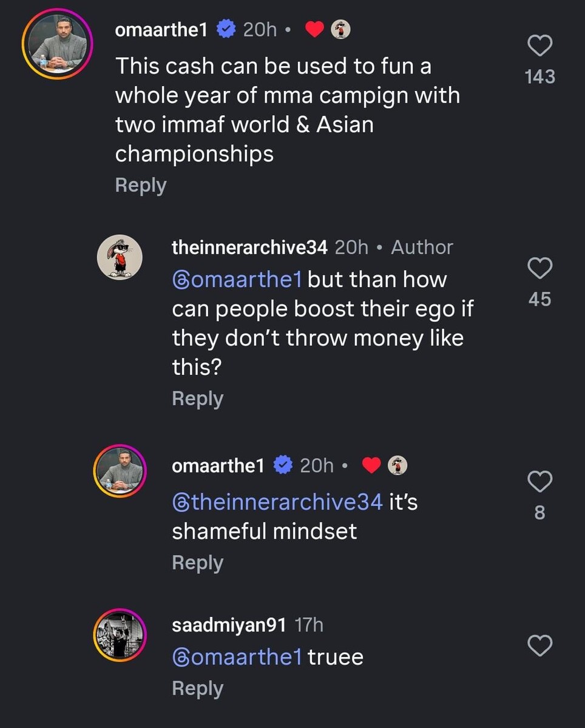Screen dimensions: 585x728
Task: Open saadmiyan91 username link
Action: pos(228,625)
